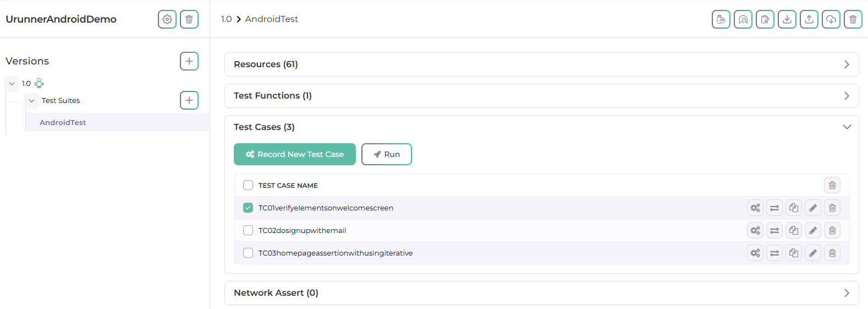The image size is (868, 309).
Task: Uncheck the TC01verifyelementsonwelcomescreen checkbox
Action: click(x=248, y=208)
